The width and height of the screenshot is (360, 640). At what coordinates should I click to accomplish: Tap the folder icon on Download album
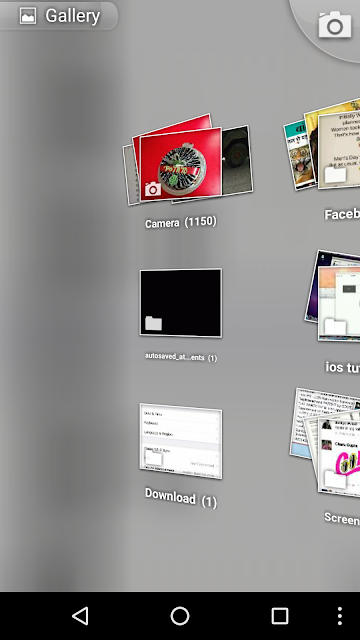click(153, 458)
